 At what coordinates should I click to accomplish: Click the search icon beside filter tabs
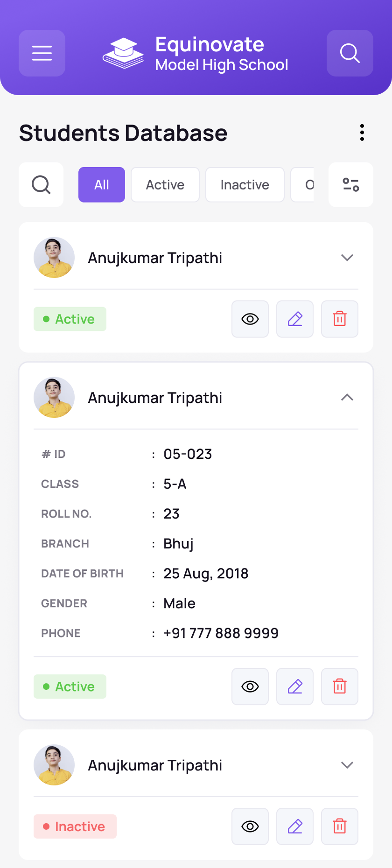[41, 185]
